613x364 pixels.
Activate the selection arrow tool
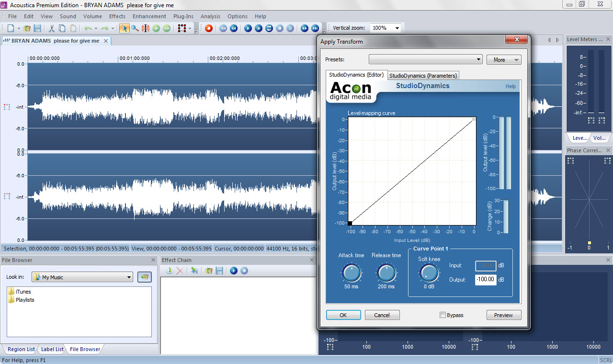124,28
